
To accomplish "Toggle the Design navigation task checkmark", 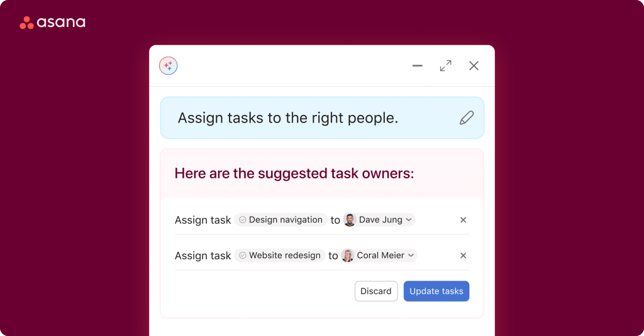I will (243, 220).
